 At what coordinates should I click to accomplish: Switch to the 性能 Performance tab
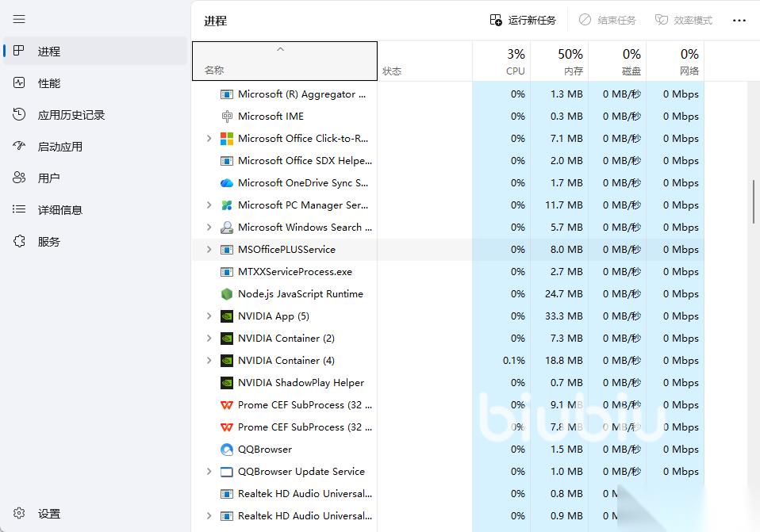tap(95, 82)
